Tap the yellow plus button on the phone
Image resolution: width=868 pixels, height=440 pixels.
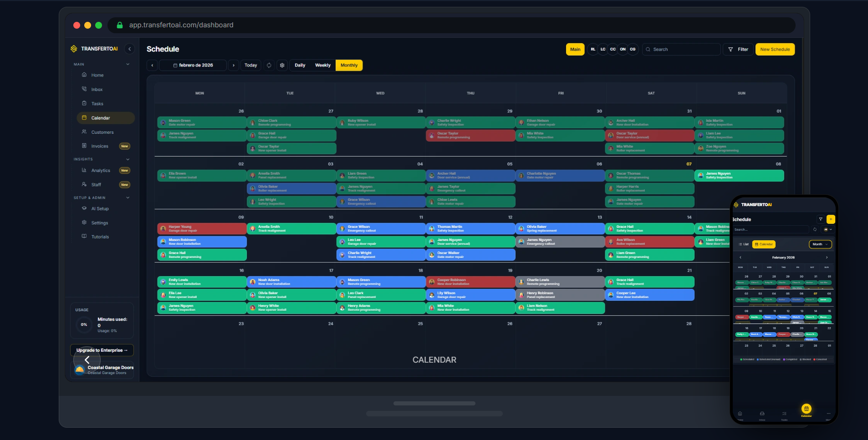831,219
